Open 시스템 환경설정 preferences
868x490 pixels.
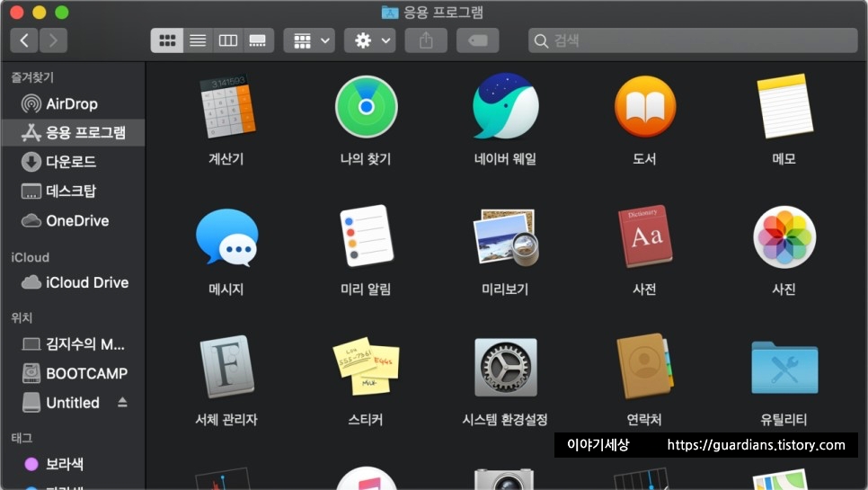tap(505, 367)
